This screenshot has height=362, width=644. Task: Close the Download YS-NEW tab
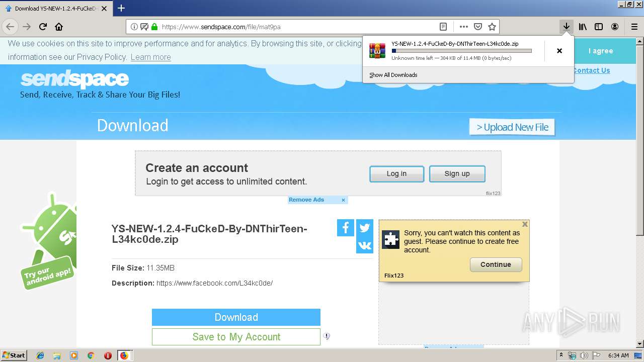104,9
